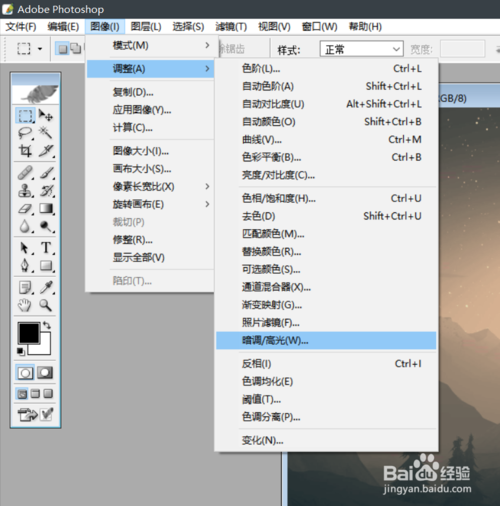Choose 色相/饱和度(H)... command
500x506 pixels.
click(326, 199)
